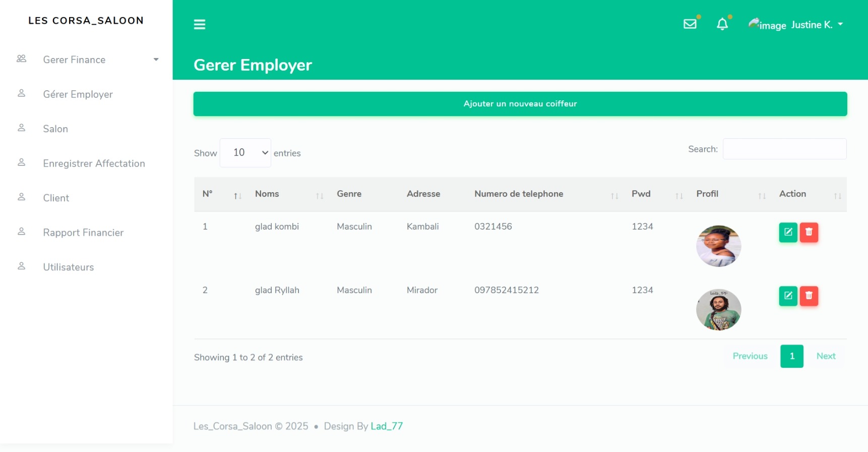Screen dimensions: 868x452
Task: Click into the Search input field
Action: 784,149
